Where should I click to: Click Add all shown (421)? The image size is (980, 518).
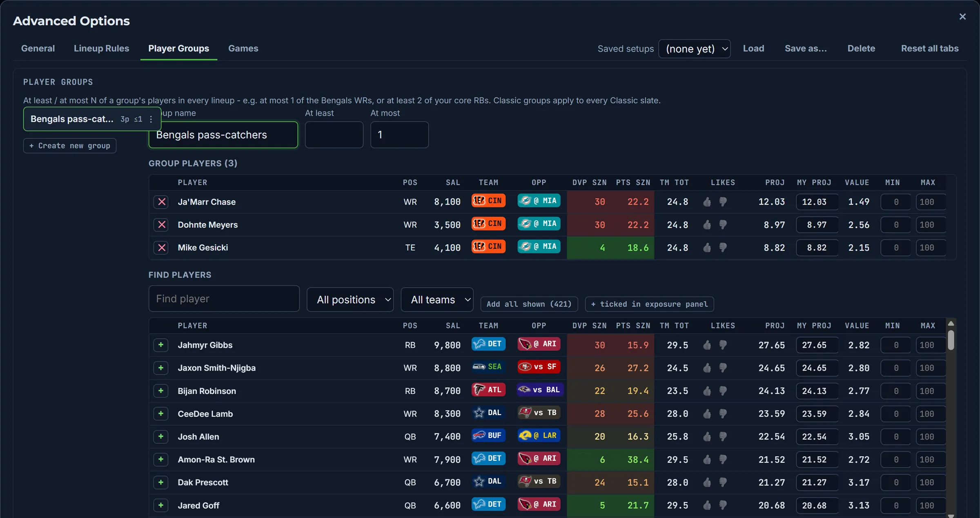(529, 304)
